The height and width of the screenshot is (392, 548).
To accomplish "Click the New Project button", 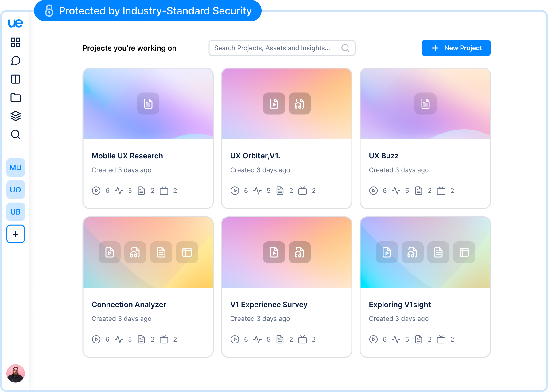I will point(456,48).
